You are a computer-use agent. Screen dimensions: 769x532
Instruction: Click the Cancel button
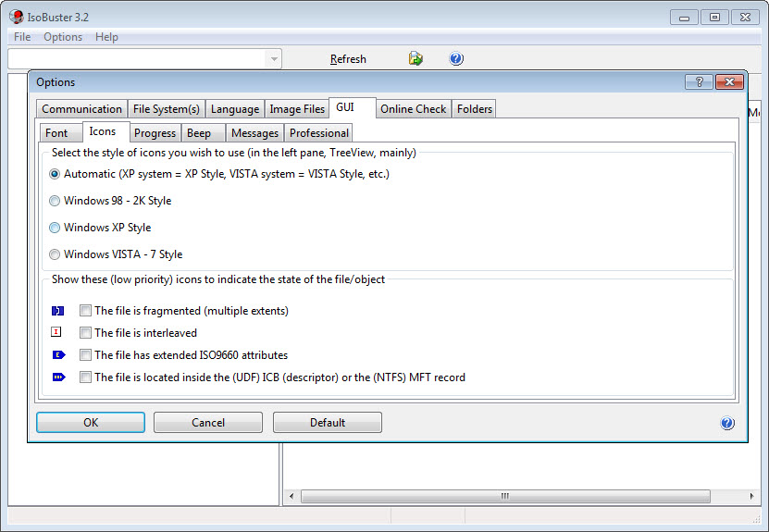coord(208,423)
